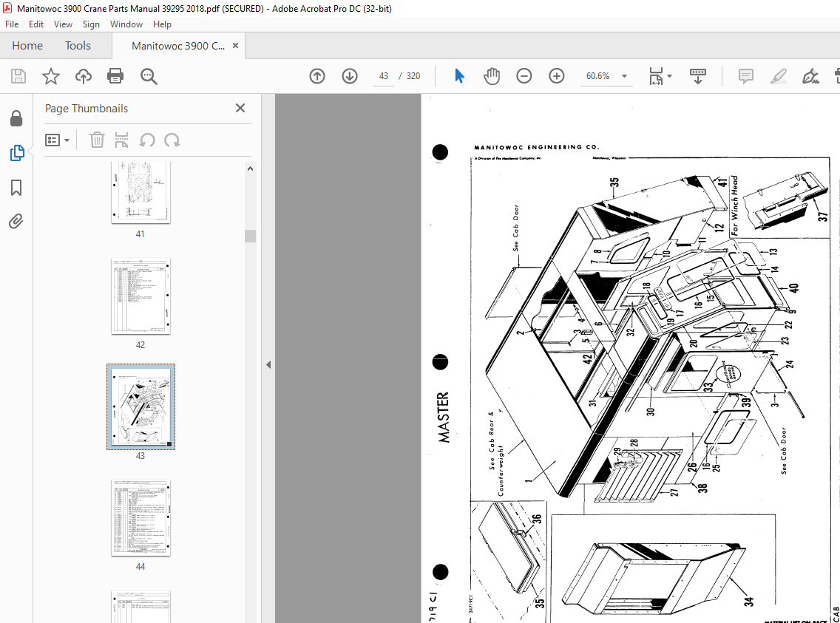The height and width of the screenshot is (623, 840).
Task: Select the Manitowoc 3900 document tab
Action: (x=178, y=46)
